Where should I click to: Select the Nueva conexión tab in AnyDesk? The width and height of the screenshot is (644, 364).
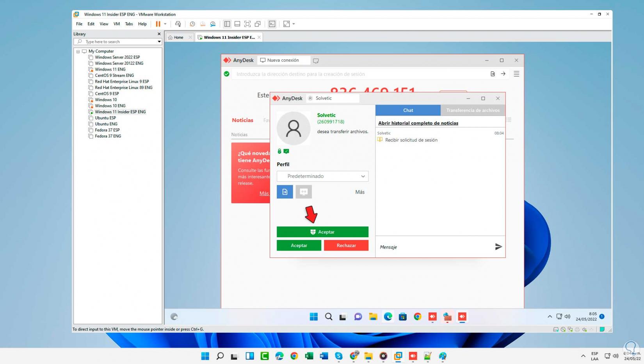click(x=283, y=60)
